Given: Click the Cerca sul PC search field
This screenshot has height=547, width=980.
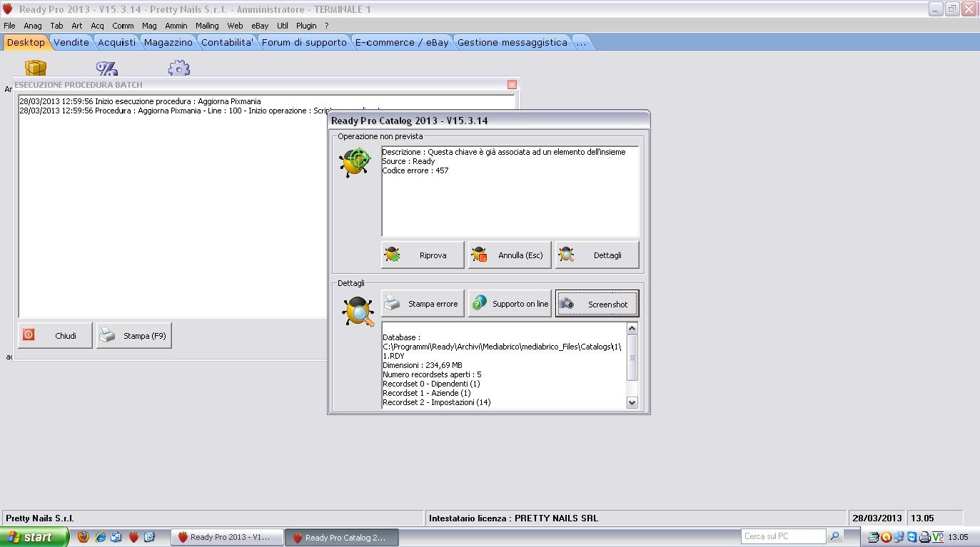Looking at the screenshot, I should (x=782, y=536).
